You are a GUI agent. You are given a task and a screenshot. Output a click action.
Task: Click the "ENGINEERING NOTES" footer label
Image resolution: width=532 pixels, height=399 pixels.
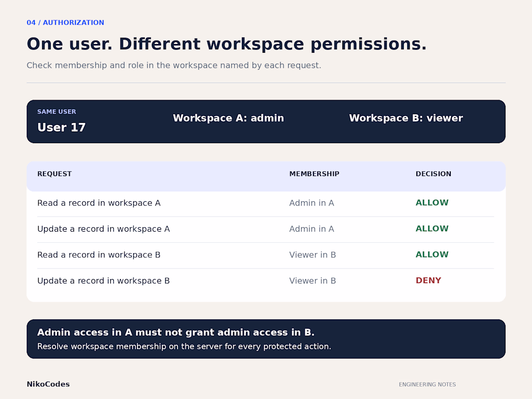click(x=427, y=384)
